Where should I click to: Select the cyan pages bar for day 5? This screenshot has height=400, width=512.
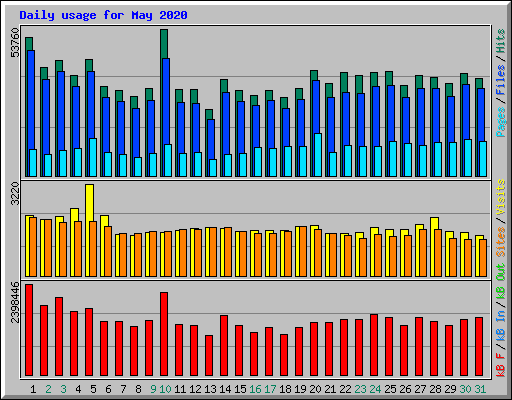tap(93, 157)
